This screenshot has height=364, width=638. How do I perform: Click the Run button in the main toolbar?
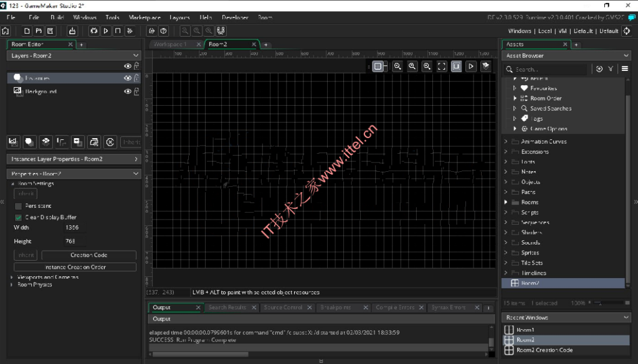[105, 30]
